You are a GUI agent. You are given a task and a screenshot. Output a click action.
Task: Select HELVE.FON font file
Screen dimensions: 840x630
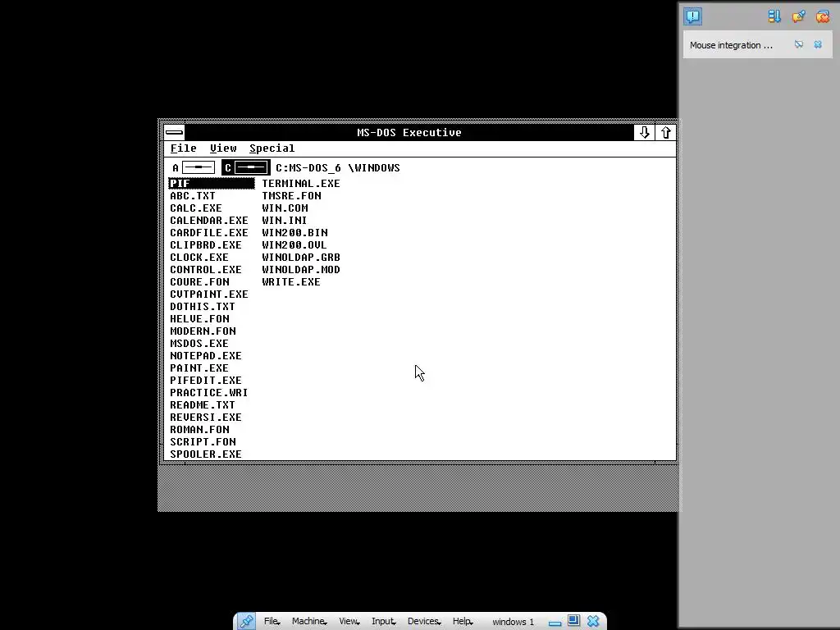click(x=199, y=319)
